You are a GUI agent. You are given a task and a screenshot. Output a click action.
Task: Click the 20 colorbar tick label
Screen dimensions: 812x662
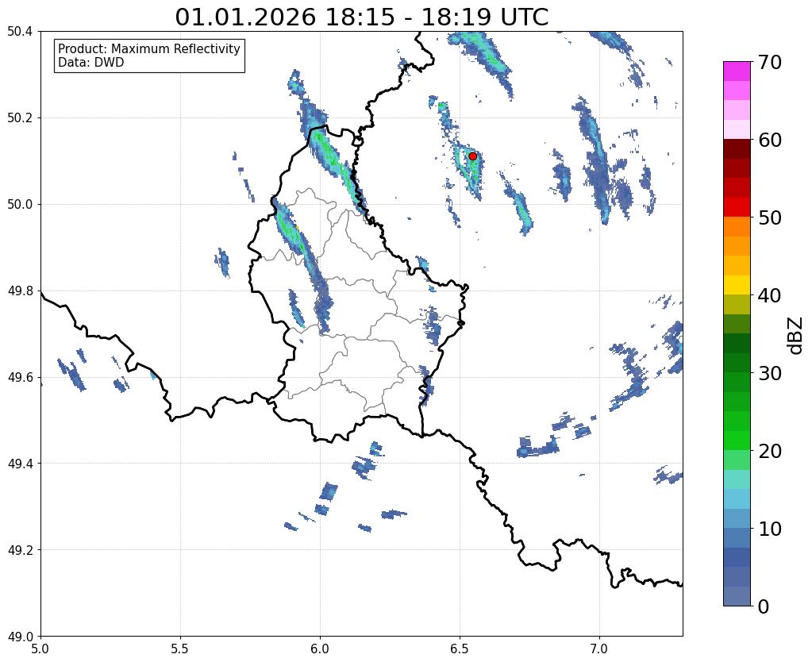tap(770, 451)
